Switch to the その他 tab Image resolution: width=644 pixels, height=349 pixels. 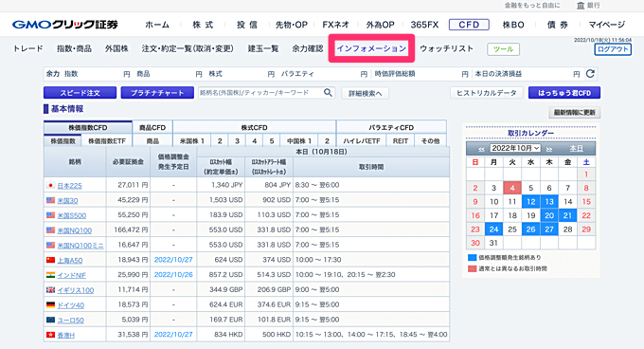[430, 141]
